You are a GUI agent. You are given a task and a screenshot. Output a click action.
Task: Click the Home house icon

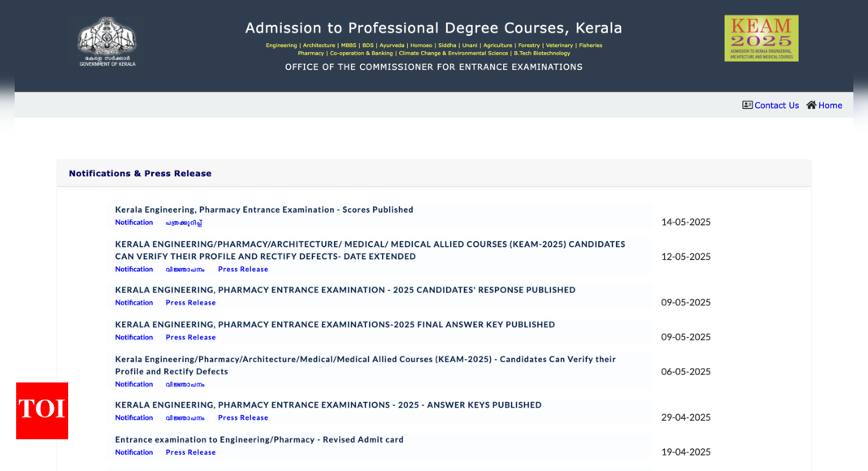[x=811, y=105]
